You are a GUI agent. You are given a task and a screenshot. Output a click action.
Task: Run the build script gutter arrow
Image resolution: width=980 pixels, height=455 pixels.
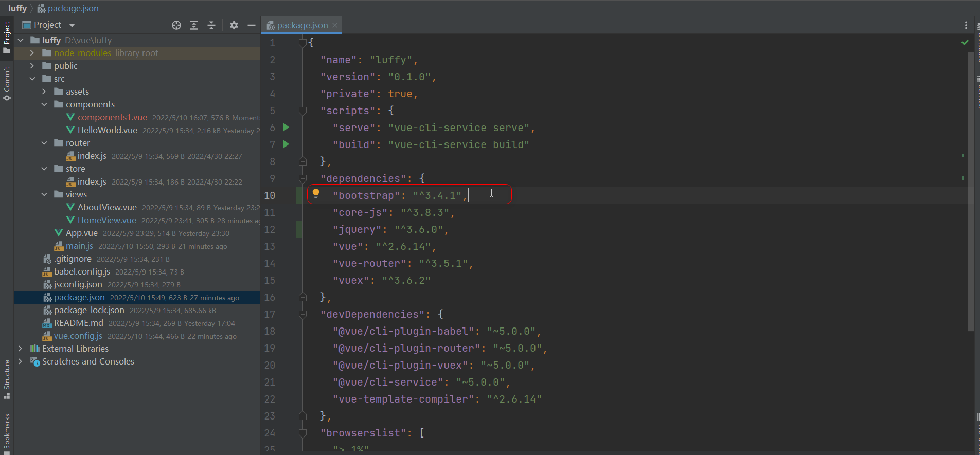tap(286, 144)
